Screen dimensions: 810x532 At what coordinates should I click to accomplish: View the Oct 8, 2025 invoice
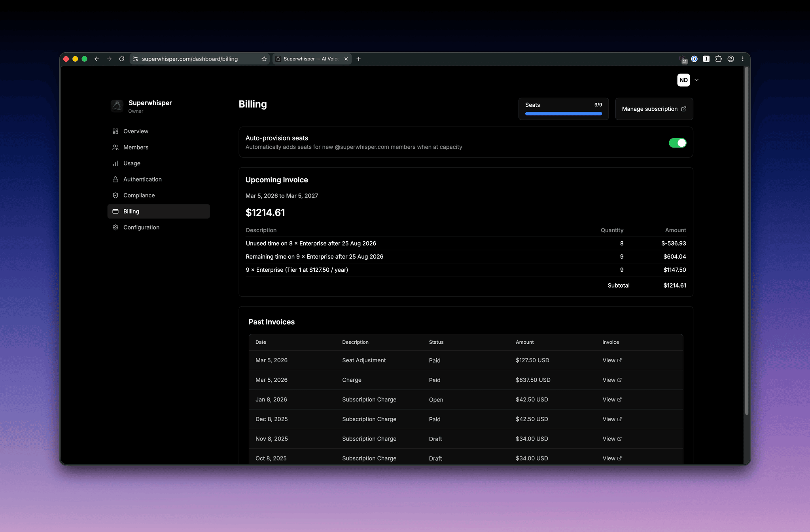(612, 458)
